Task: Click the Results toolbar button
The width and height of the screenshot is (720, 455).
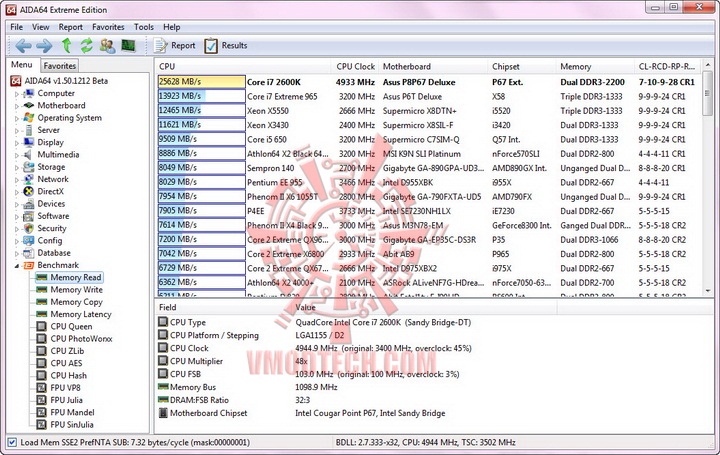Action: click(x=225, y=45)
